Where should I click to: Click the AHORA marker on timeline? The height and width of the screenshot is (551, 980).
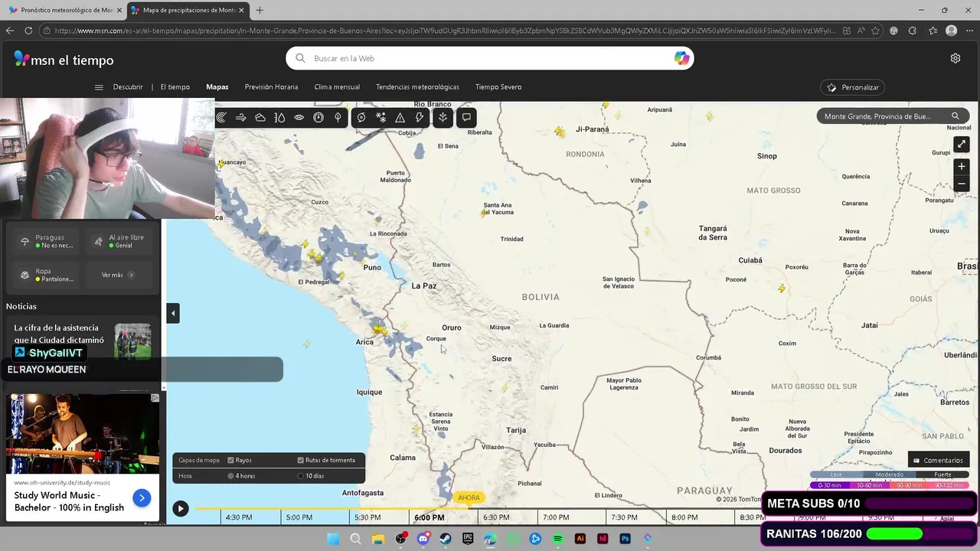point(469,497)
